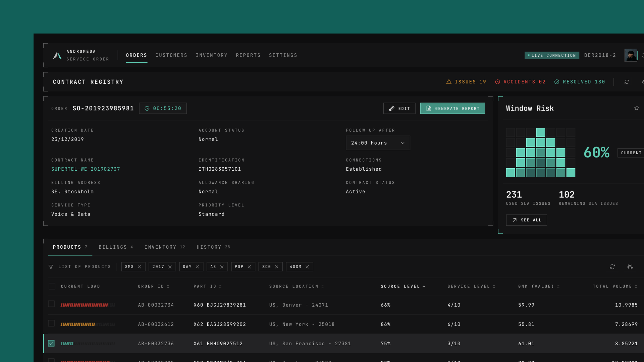Refresh the products list
Image resolution: width=644 pixels, height=362 pixels.
pyautogui.click(x=612, y=267)
